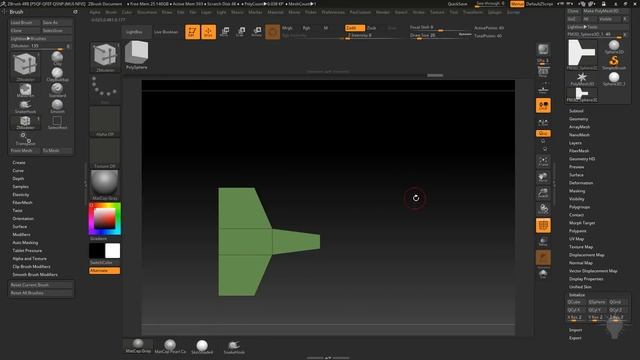Viewport: 640px width, 360px height.
Task: Select the SelectRect brush
Action: (x=57, y=122)
